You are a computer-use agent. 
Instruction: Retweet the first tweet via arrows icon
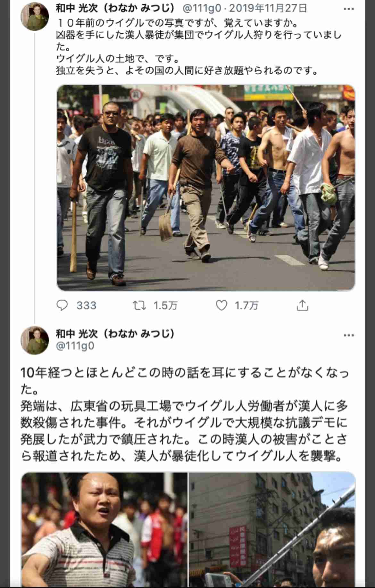click(x=139, y=305)
